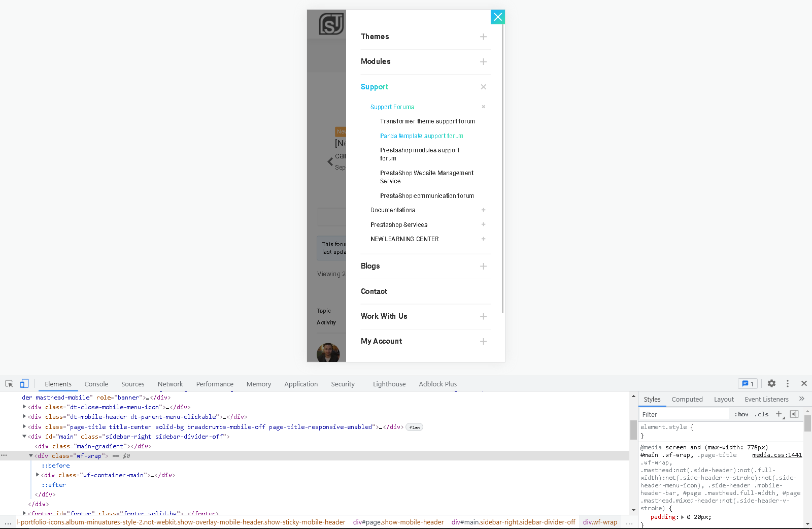
Task: Open the Prestashop Services link
Action: (x=399, y=225)
